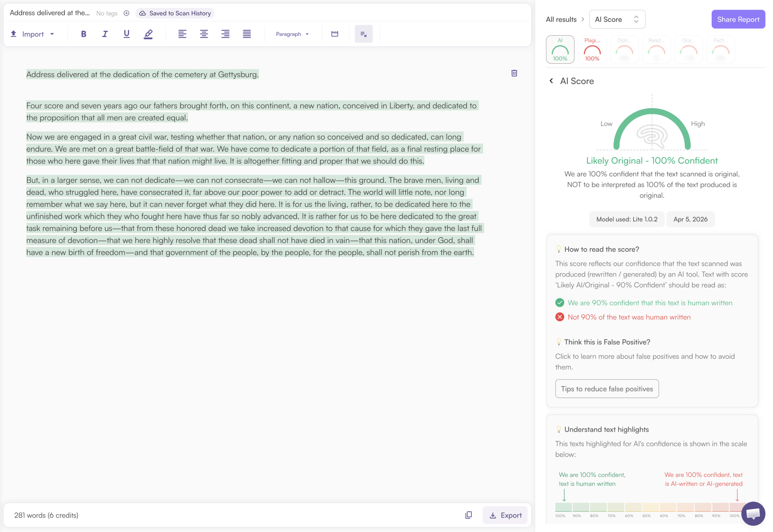Click Tips to reduce false positives
This screenshot has height=532, width=773.
point(607,389)
